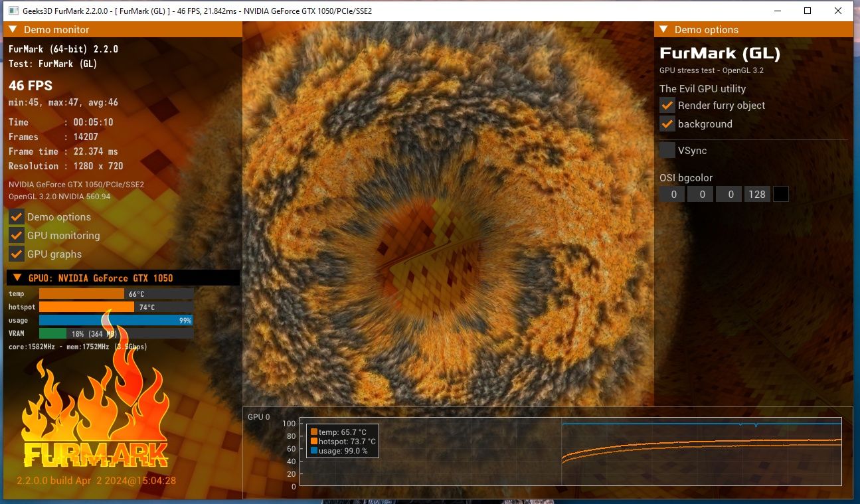The height and width of the screenshot is (504, 860).
Task: Click the Frame time 22.374 ms row
Action: 64,151
